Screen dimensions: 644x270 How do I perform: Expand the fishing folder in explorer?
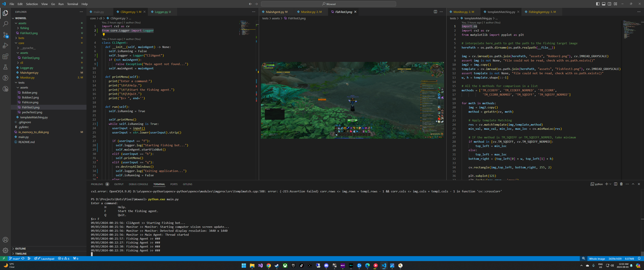click(24, 28)
